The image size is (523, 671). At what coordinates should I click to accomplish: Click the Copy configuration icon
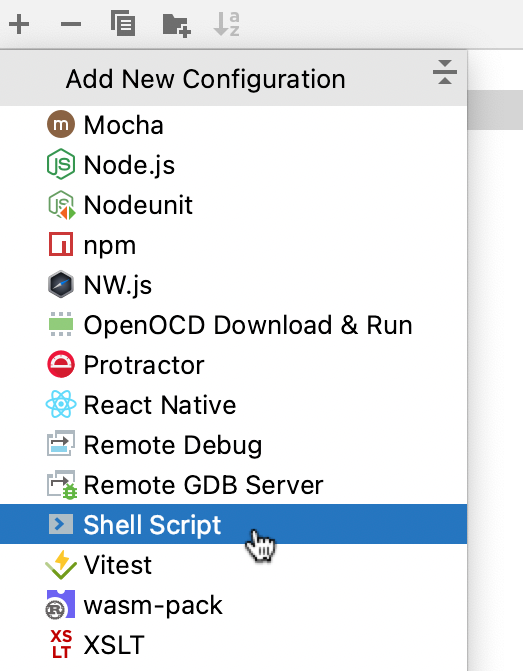pyautogui.click(x=123, y=24)
